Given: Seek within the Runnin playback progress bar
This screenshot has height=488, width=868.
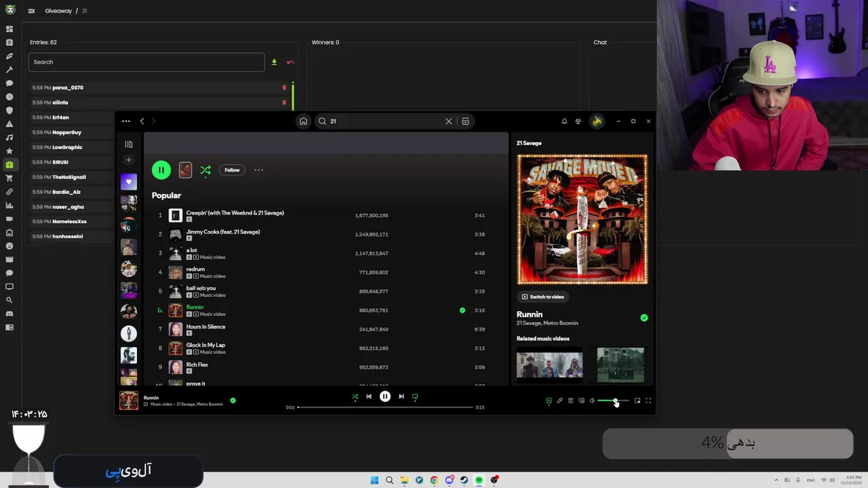Looking at the screenshot, I should [x=385, y=407].
